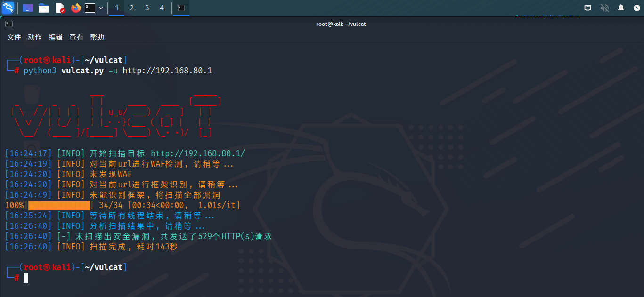Screen dimensions: 644x297
Task: Click the orange 100% progress bar
Action: pos(59,205)
